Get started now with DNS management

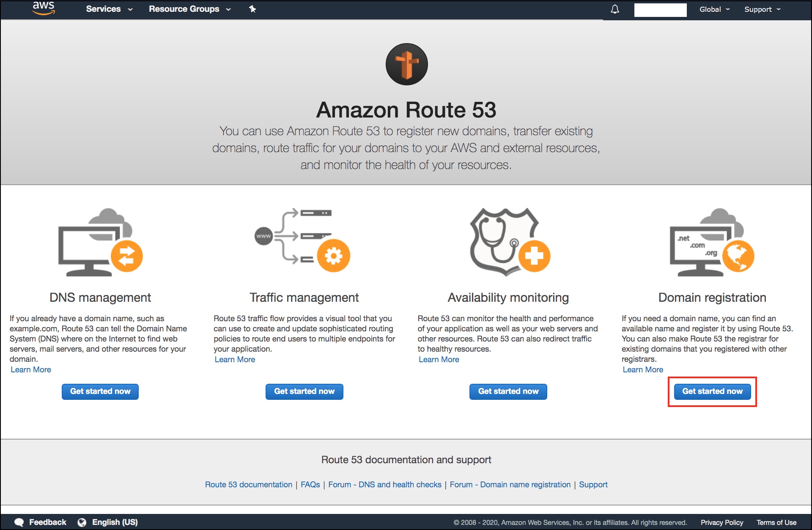(x=100, y=391)
